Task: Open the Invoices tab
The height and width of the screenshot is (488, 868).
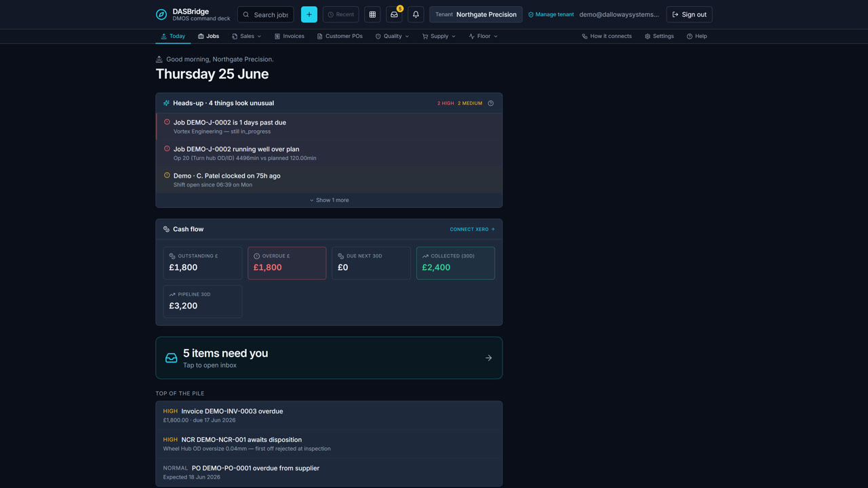Action: 290,36
